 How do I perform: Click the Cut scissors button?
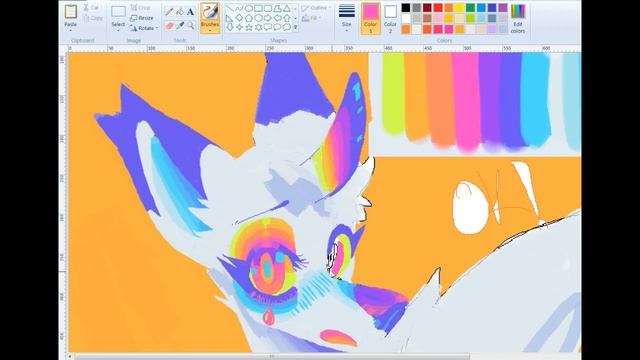91,8
